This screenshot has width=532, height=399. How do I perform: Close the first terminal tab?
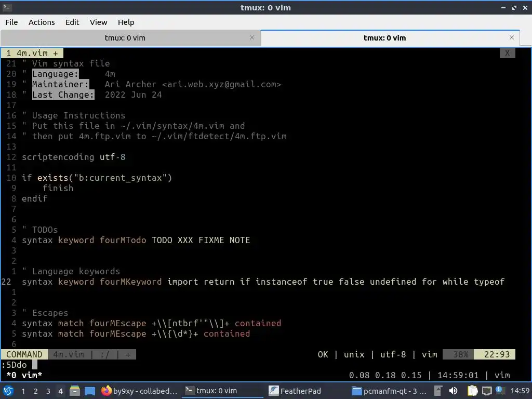pos(252,37)
